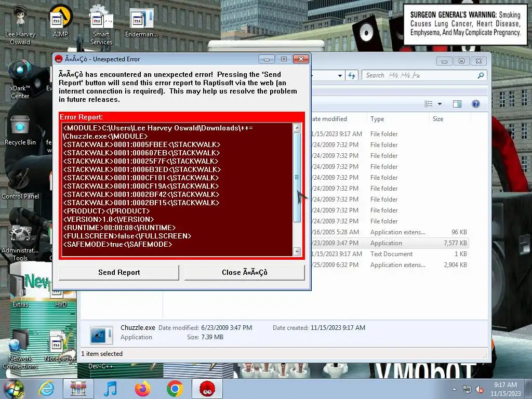The height and width of the screenshot is (399, 532).
Task: Click the network status tray icon
Action: pos(467,390)
